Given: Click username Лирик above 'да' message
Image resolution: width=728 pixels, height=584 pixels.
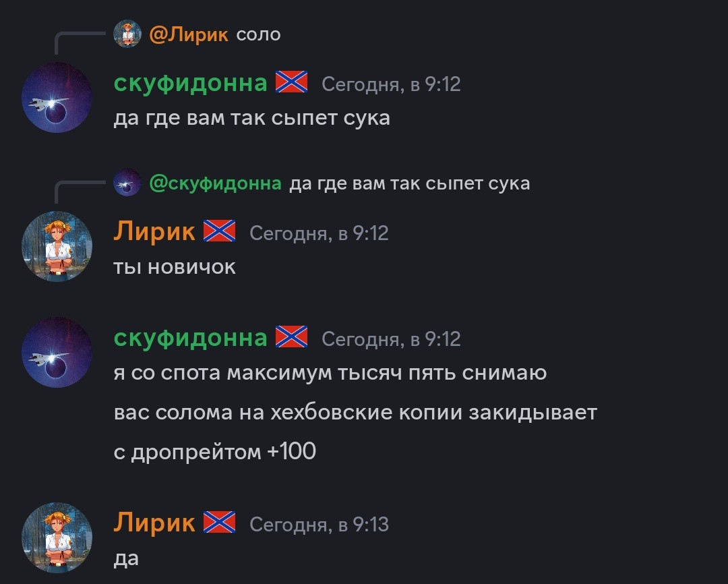Looking at the screenshot, I should (x=154, y=523).
